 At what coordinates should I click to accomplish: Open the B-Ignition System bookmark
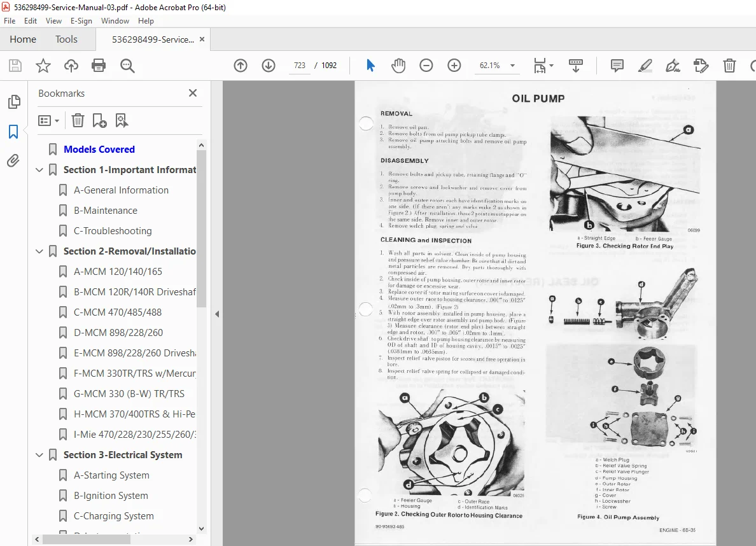[x=111, y=495]
